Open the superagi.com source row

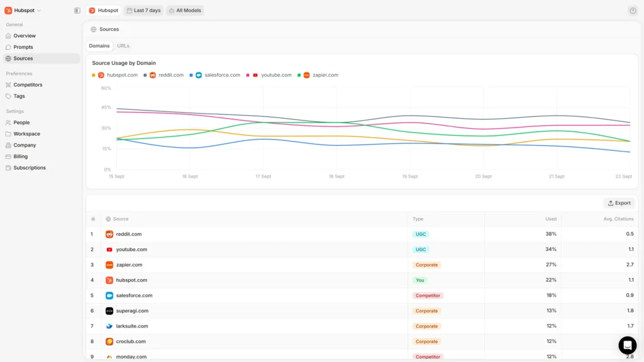362,310
